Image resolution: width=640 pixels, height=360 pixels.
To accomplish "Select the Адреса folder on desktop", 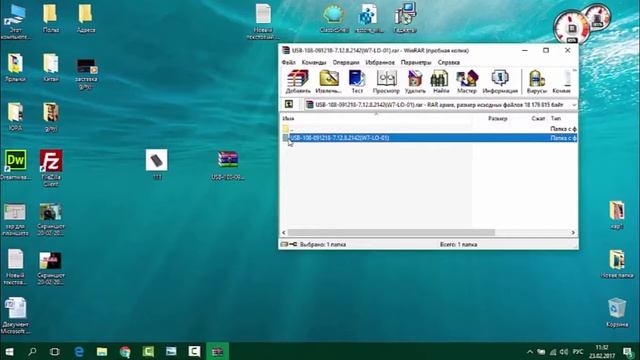I will coord(86,18).
